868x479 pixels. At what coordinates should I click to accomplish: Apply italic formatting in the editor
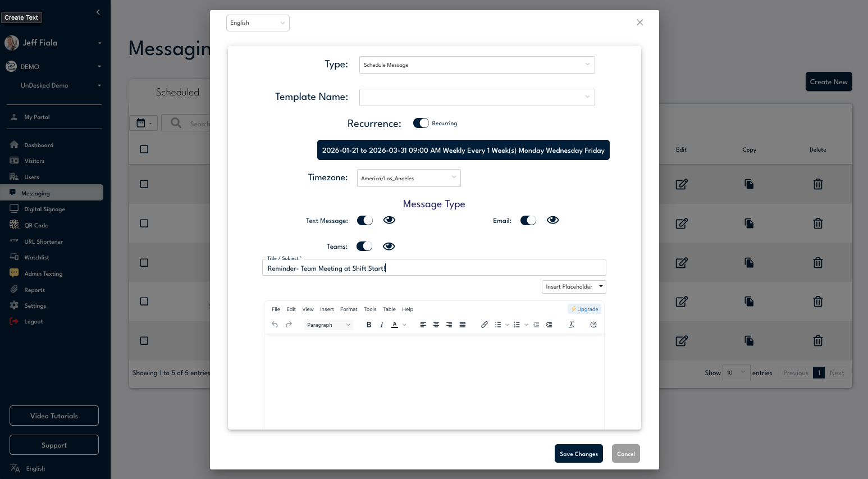[x=382, y=325]
